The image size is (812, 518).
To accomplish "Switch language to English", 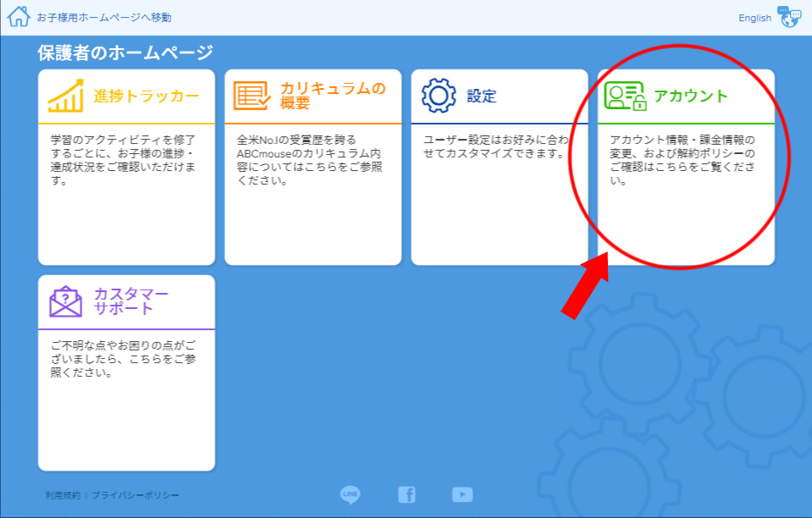I will pyautogui.click(x=754, y=18).
